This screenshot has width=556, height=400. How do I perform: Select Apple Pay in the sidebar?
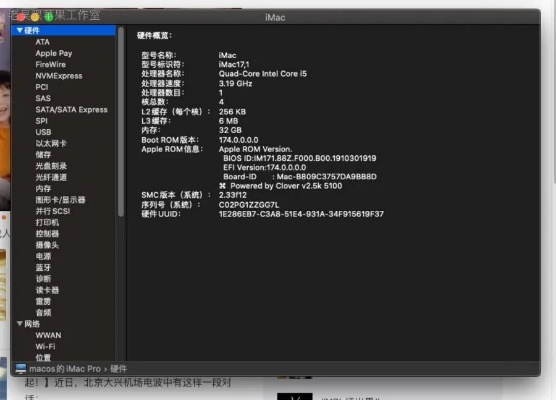54,53
